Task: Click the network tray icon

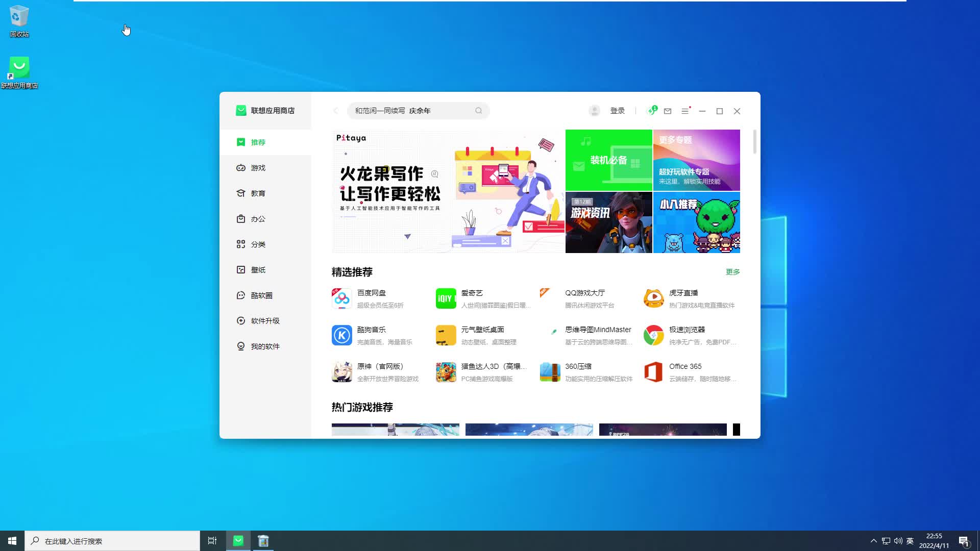Action: [886, 541]
